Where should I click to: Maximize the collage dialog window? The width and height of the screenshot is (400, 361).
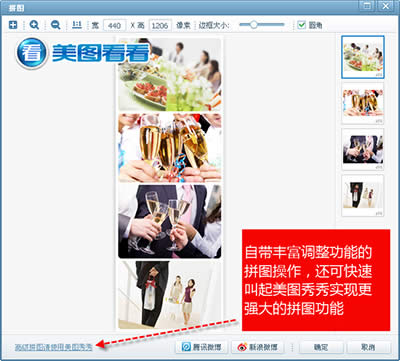(x=368, y=6)
